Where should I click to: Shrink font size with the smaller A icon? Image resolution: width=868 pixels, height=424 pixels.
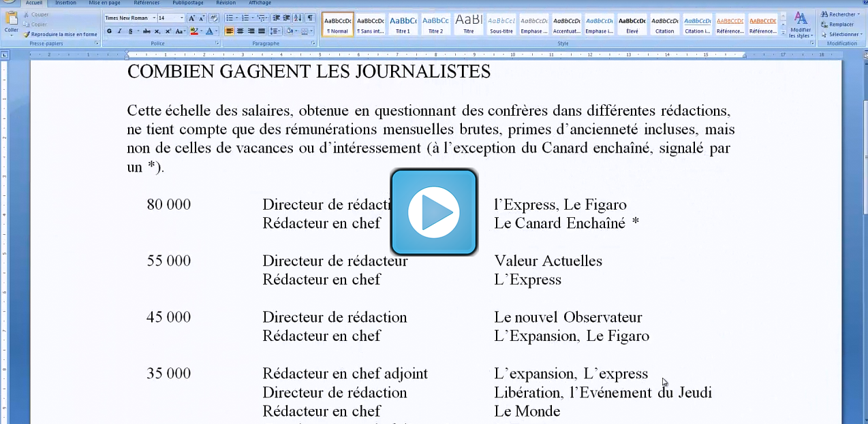point(202,18)
